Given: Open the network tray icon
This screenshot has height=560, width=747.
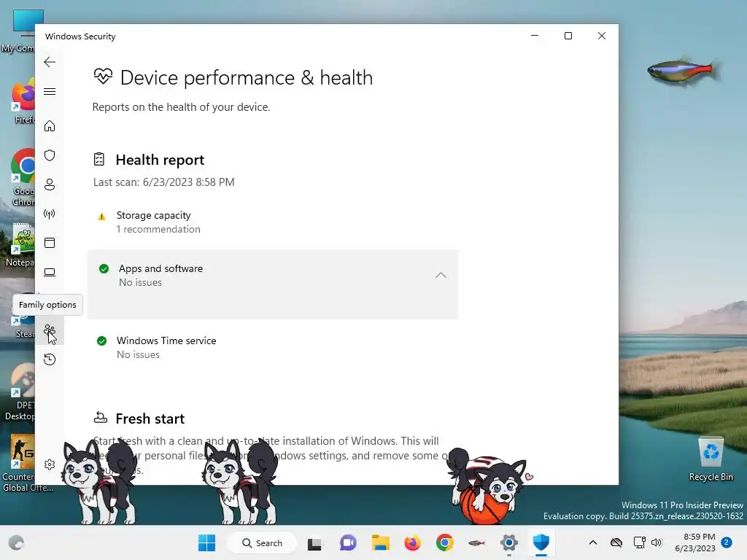Looking at the screenshot, I should [639, 542].
